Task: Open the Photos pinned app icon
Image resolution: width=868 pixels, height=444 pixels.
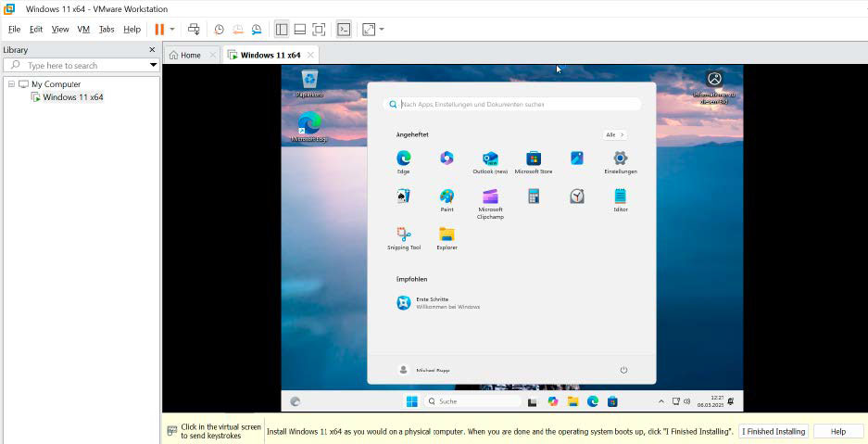Action: [577, 159]
